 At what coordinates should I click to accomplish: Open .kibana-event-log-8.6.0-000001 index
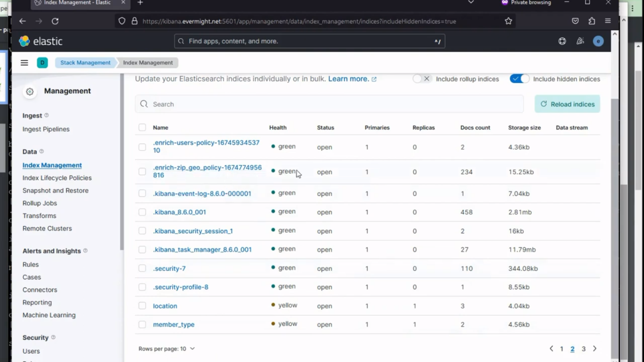point(202,194)
